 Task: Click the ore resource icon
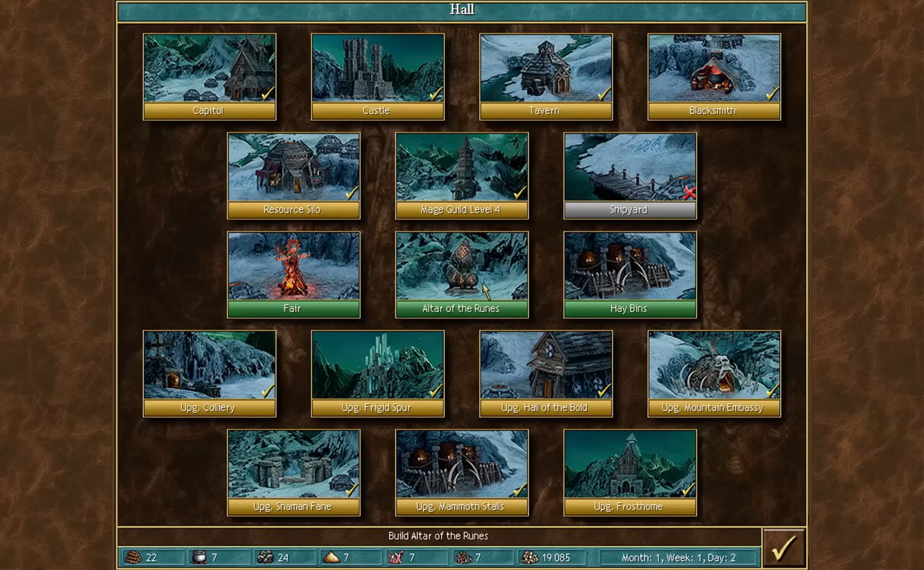pyautogui.click(x=265, y=557)
